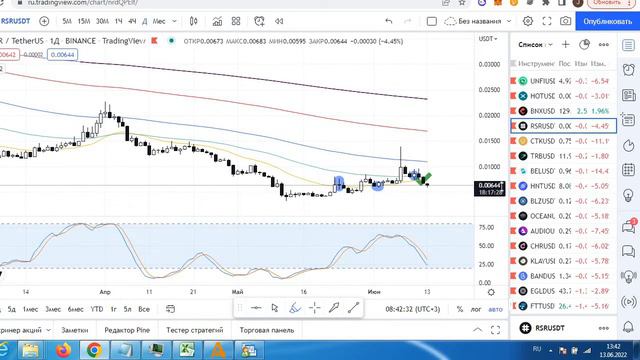Open the RSRUSDT details more options ellipsis

pos(604,328)
